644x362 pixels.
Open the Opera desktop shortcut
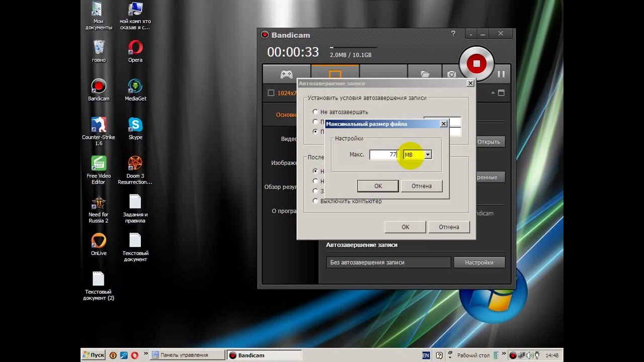tap(135, 51)
